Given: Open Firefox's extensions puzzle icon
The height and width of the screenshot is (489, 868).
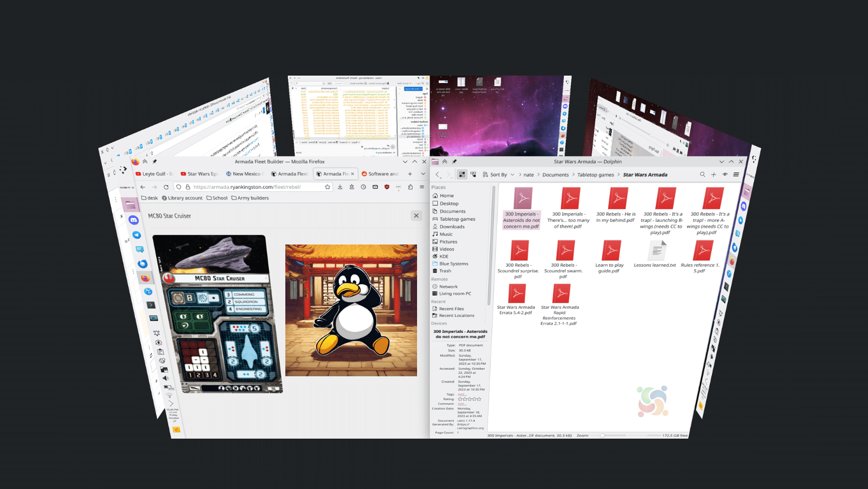Looking at the screenshot, I should [x=410, y=187].
